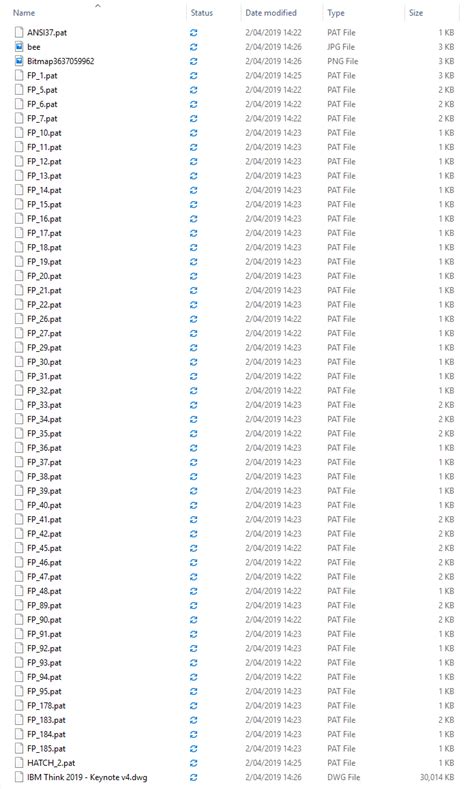Click the FP_10.pat file name
Image resolution: width=474 pixels, height=789 pixels.
[x=44, y=133]
